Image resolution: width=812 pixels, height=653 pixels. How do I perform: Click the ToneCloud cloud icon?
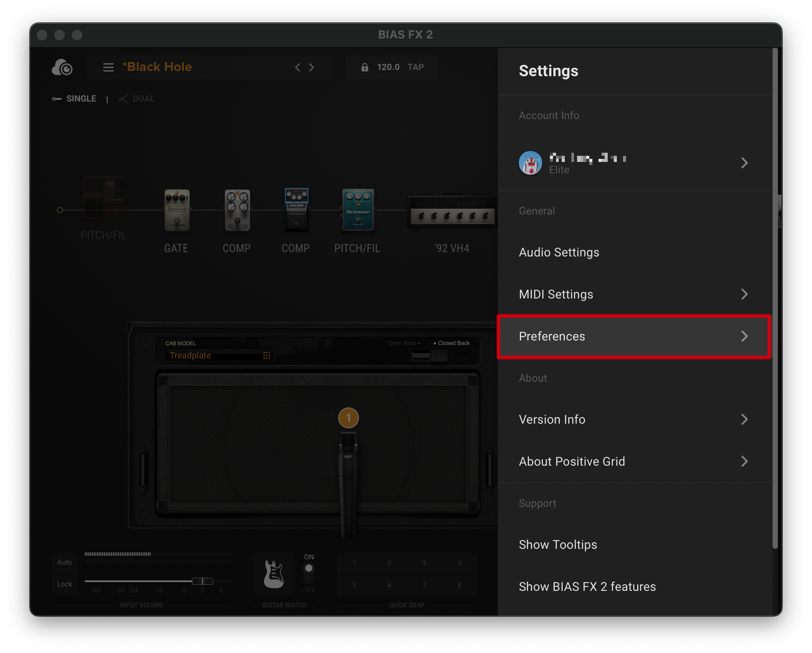(x=62, y=67)
